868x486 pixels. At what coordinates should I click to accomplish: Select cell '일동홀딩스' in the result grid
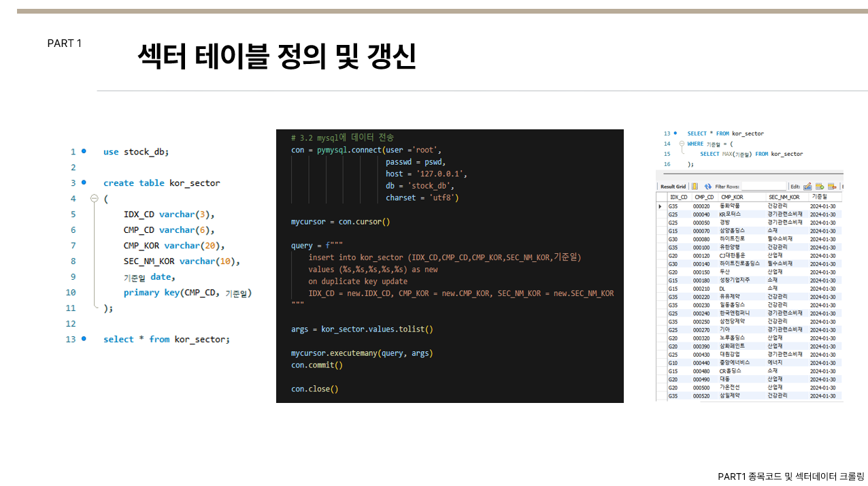[732, 305]
